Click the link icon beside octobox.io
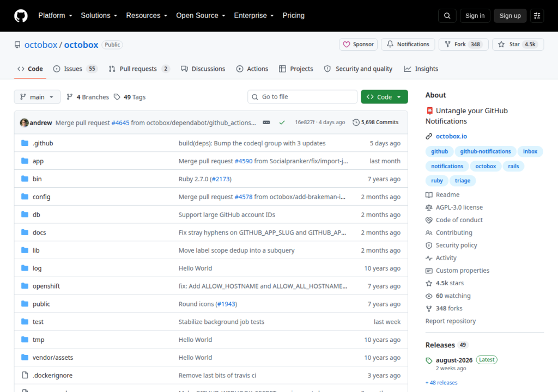This screenshot has width=558, height=392. 429,136
